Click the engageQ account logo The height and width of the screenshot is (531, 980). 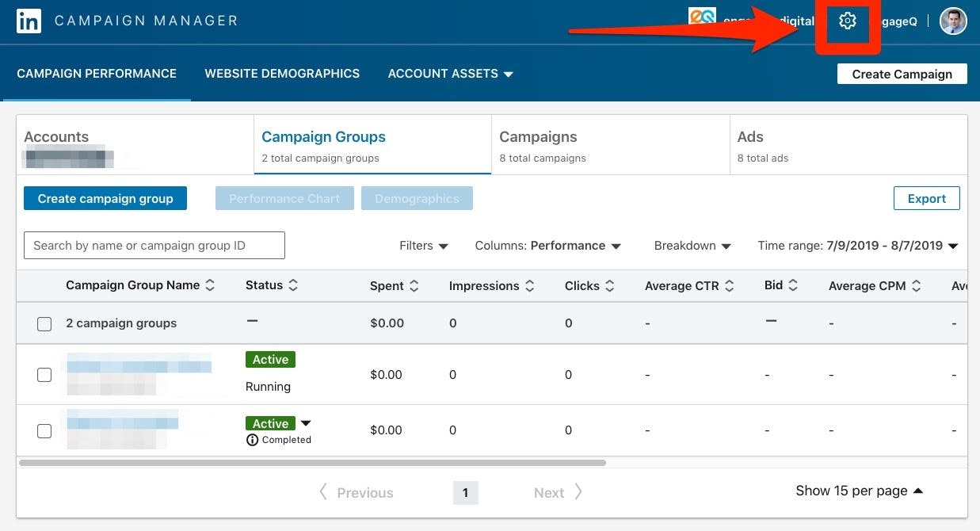pos(702,19)
